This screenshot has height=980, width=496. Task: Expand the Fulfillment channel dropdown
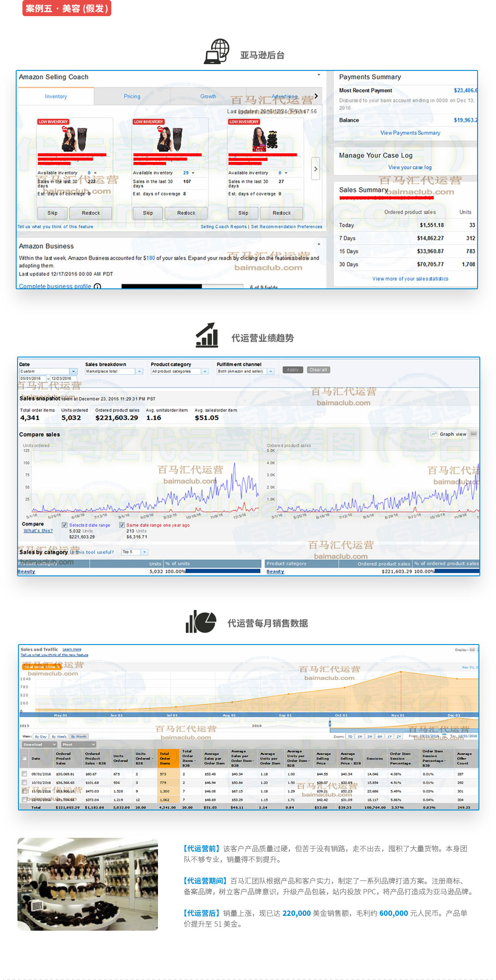(271, 371)
